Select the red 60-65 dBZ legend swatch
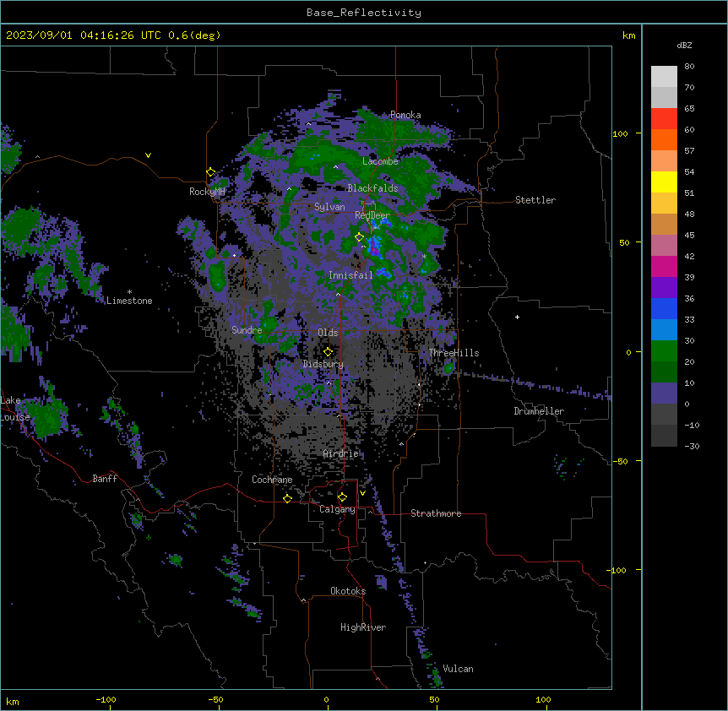 [x=664, y=119]
